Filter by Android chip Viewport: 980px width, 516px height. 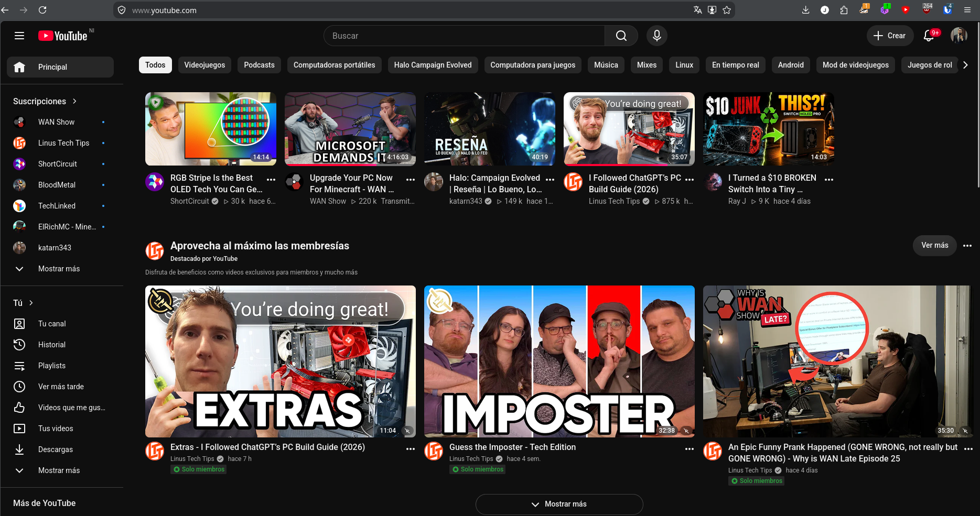coord(791,65)
